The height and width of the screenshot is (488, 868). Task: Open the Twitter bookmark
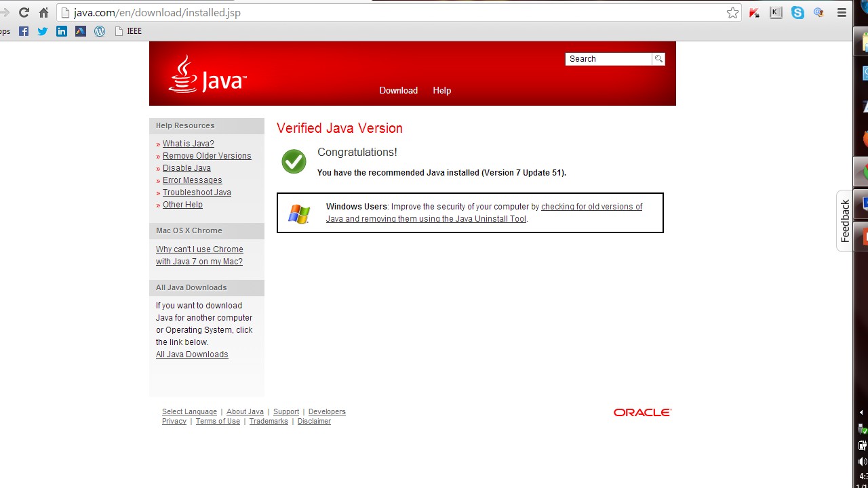(x=43, y=31)
